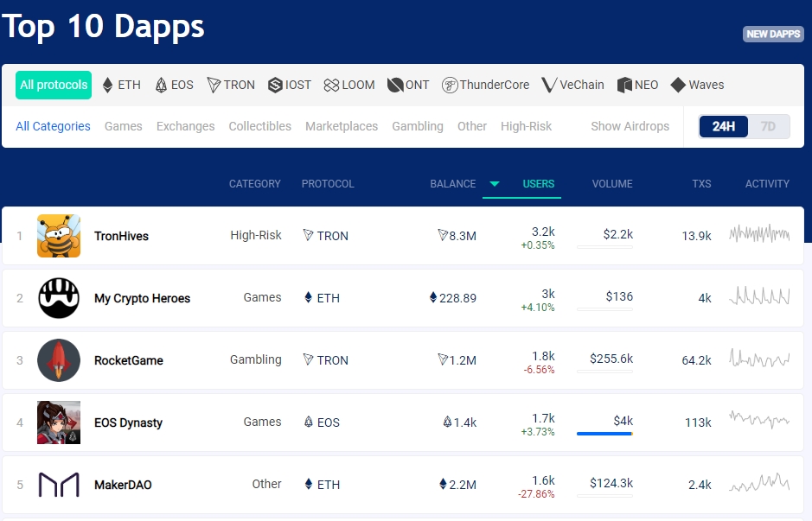Click the ETH protocol icon in My Crypto Heroes row
The image size is (812, 521).
[308, 297]
